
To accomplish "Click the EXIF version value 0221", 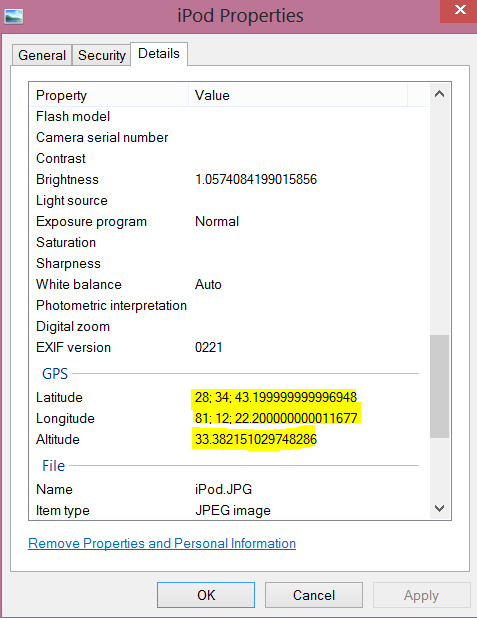I will 209,348.
